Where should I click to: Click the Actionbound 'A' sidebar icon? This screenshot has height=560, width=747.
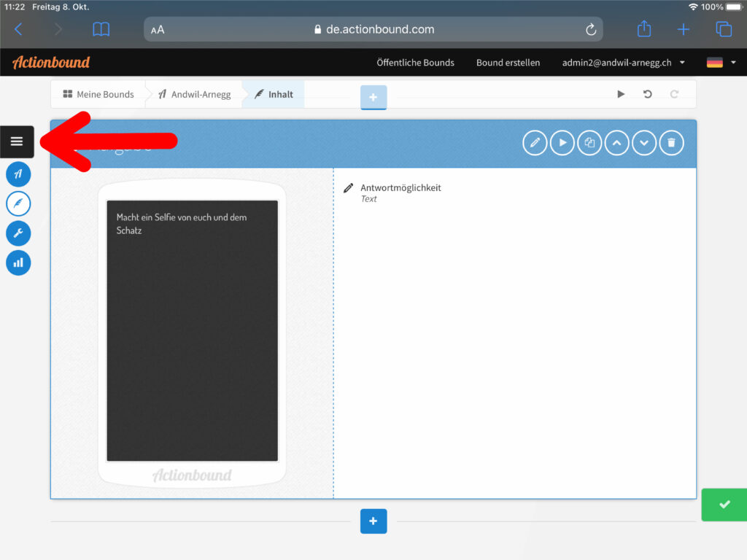point(18,174)
